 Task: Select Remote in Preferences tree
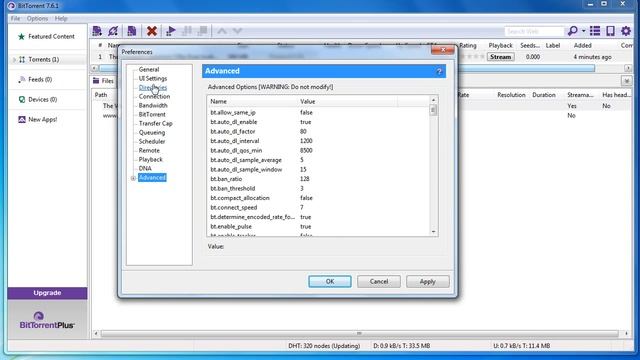[149, 150]
